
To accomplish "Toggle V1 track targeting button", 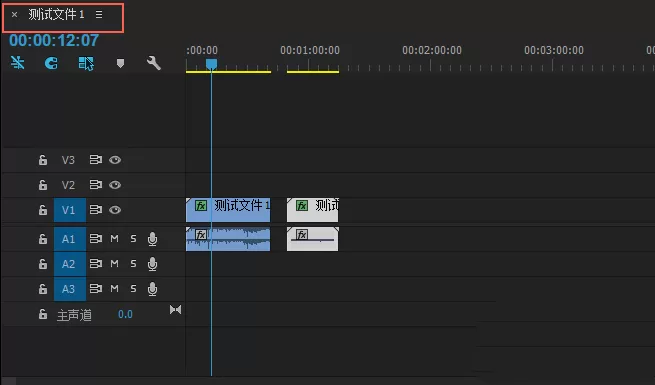I will (x=70, y=210).
